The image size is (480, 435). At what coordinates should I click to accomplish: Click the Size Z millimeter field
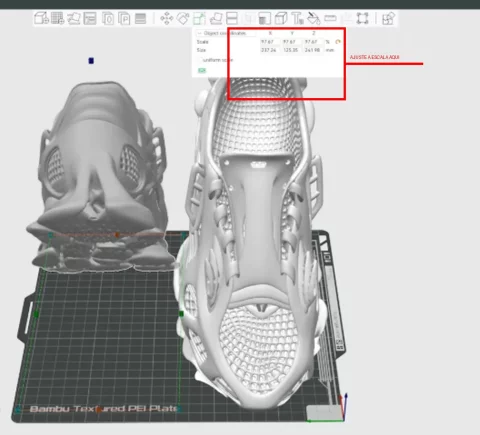coord(313,50)
